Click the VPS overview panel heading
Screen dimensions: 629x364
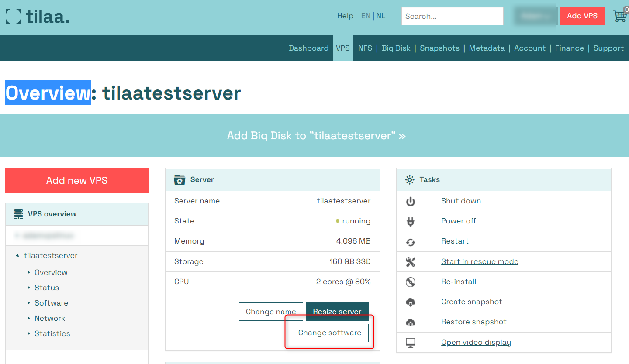pos(52,214)
